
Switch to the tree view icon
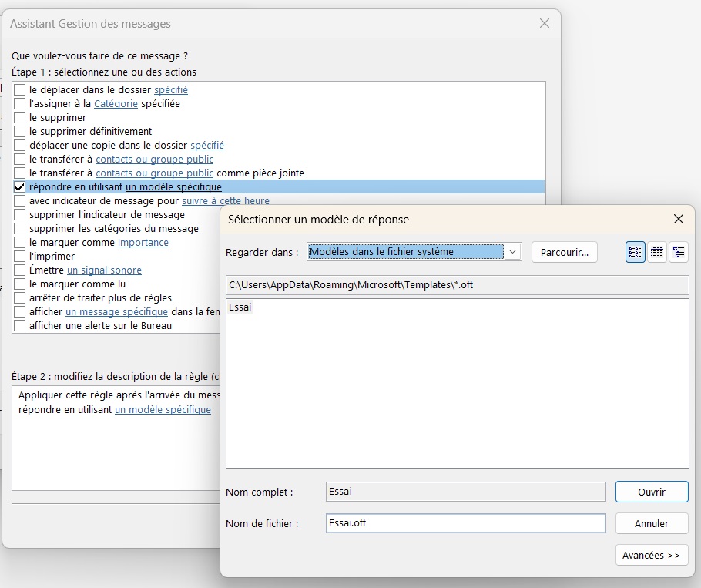coord(679,251)
